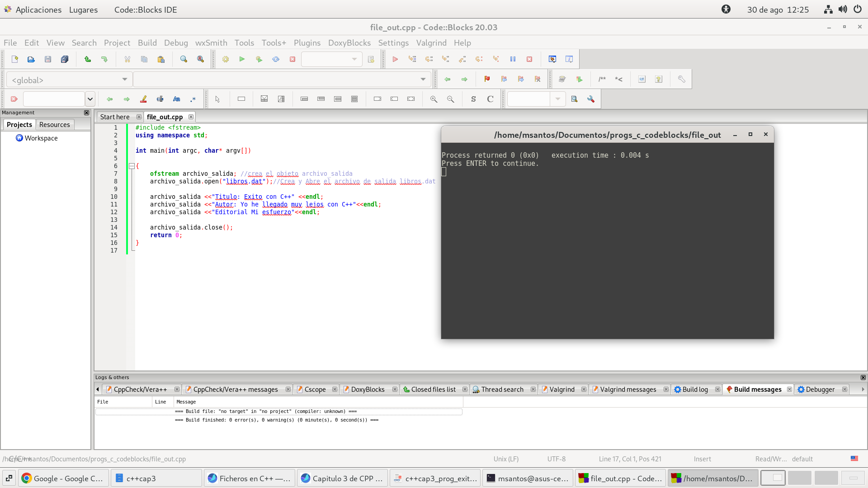Toggle regular expression search option
Viewport: 868px width, 488px height.
click(193, 99)
